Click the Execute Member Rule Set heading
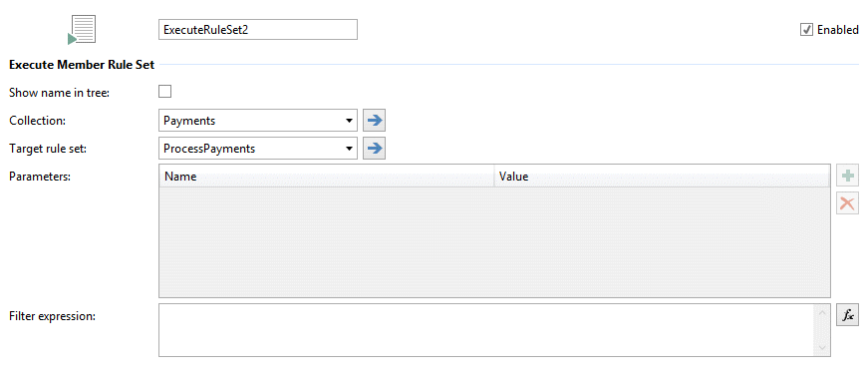Viewport: 868px width, 380px height. (x=82, y=64)
